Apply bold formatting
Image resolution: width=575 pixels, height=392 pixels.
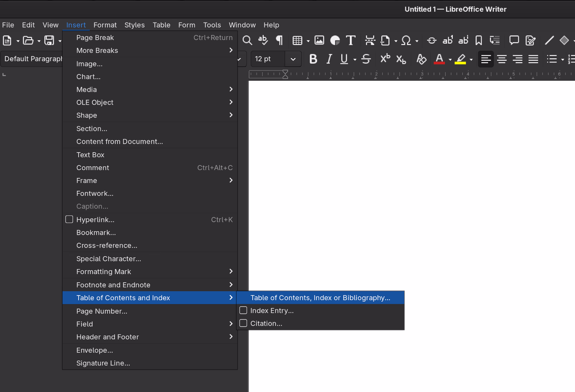(313, 59)
